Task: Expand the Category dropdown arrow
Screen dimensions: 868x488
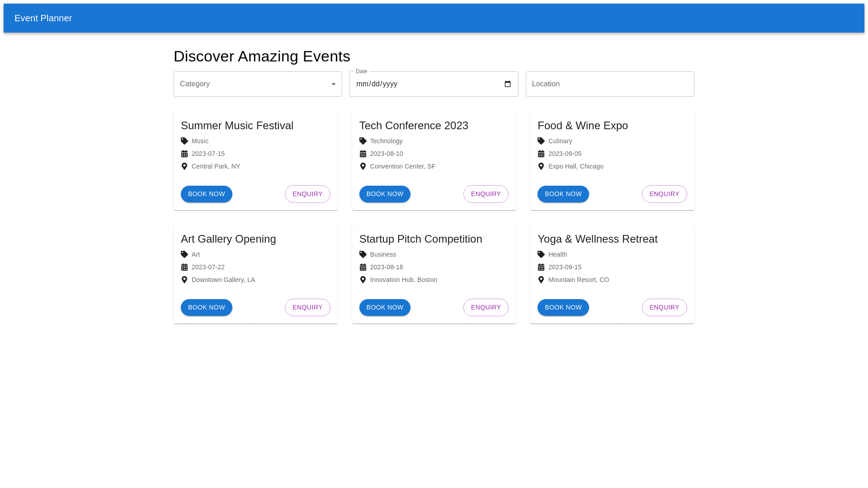Action: [x=333, y=84]
